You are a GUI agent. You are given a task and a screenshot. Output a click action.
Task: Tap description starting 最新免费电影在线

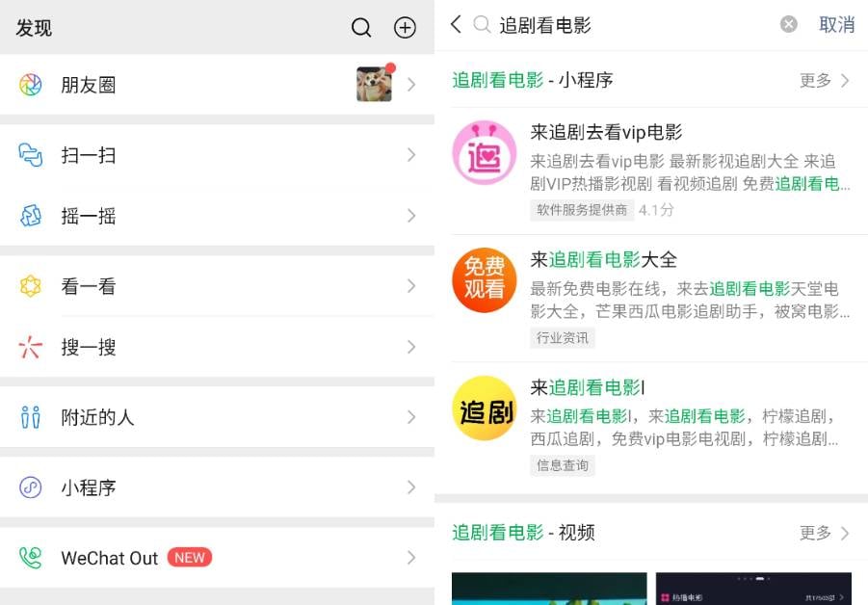pos(690,300)
